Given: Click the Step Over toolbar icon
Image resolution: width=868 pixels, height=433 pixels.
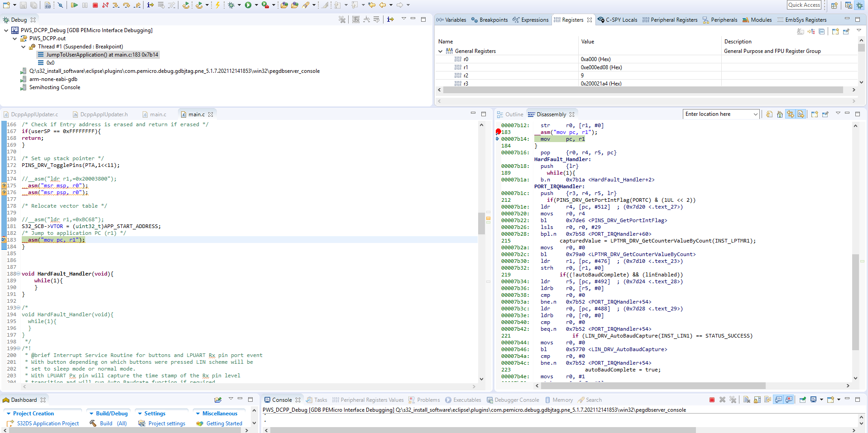Looking at the screenshot, I should pos(126,5).
